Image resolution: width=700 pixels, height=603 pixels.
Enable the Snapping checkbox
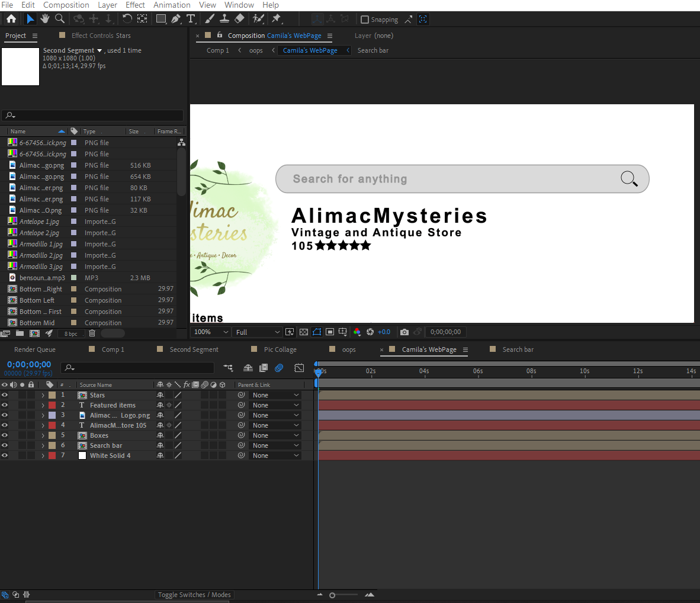coord(365,20)
